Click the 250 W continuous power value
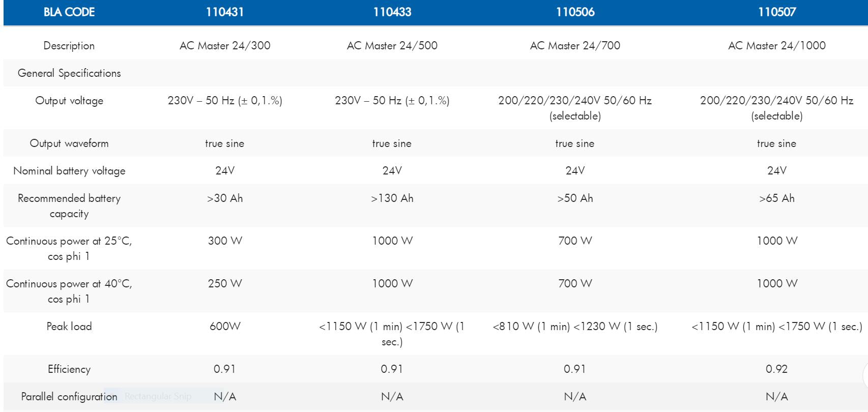The width and height of the screenshot is (868, 412). pyautogui.click(x=225, y=283)
